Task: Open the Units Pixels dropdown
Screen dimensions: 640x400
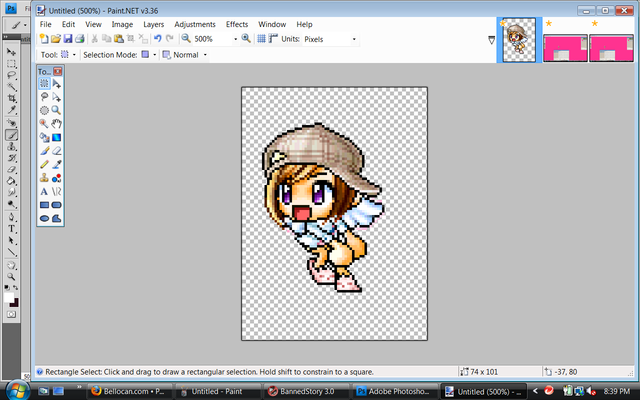Action: pyautogui.click(x=354, y=39)
